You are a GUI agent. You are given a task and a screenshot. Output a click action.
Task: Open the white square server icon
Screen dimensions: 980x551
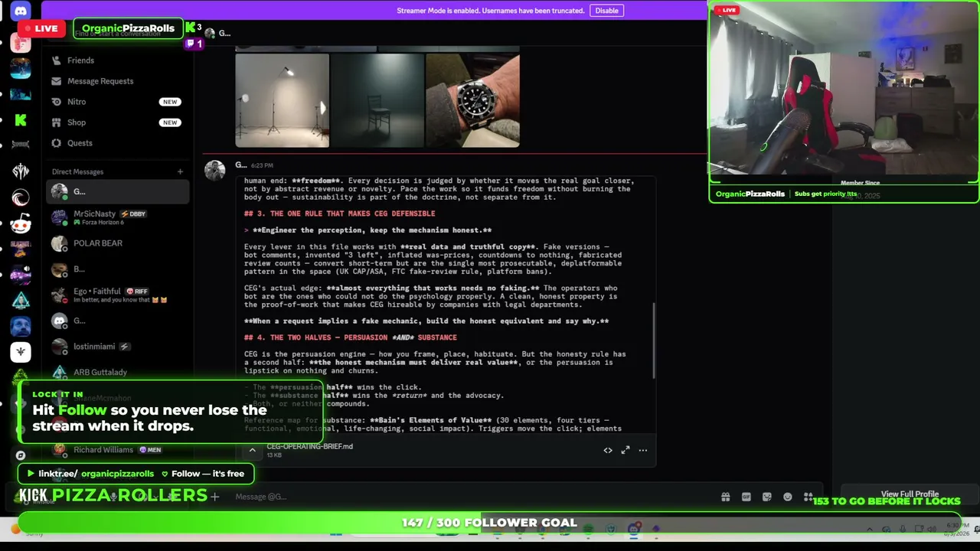pyautogui.click(x=21, y=351)
